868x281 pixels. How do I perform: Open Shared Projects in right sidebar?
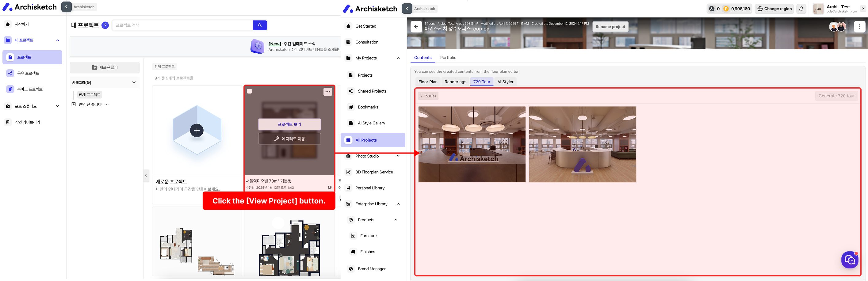(x=373, y=91)
